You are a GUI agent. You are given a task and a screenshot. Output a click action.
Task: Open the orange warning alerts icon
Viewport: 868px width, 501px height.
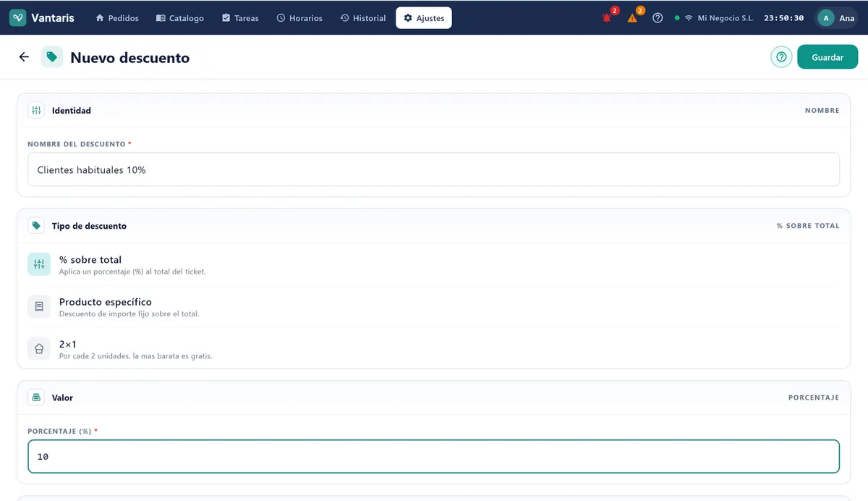pyautogui.click(x=632, y=18)
